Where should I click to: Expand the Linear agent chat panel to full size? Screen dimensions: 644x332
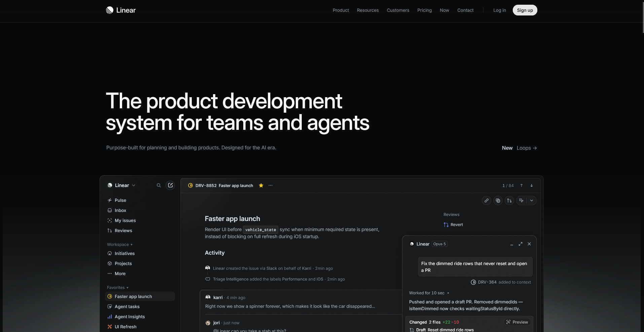pyautogui.click(x=521, y=244)
